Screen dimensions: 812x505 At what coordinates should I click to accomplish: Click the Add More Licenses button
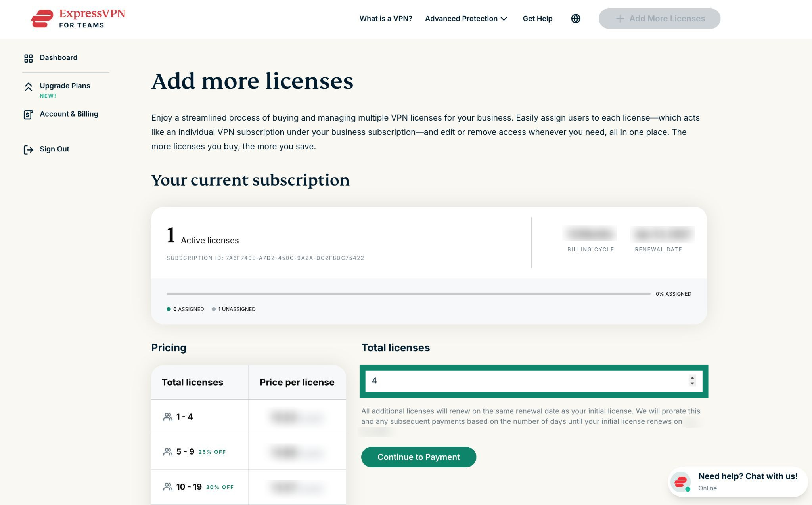pyautogui.click(x=659, y=19)
